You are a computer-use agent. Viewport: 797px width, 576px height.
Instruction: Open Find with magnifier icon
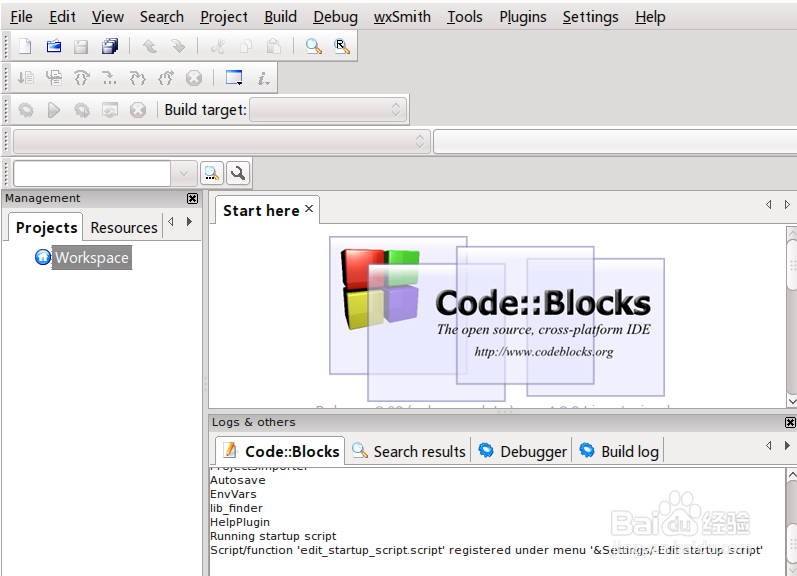[x=314, y=46]
